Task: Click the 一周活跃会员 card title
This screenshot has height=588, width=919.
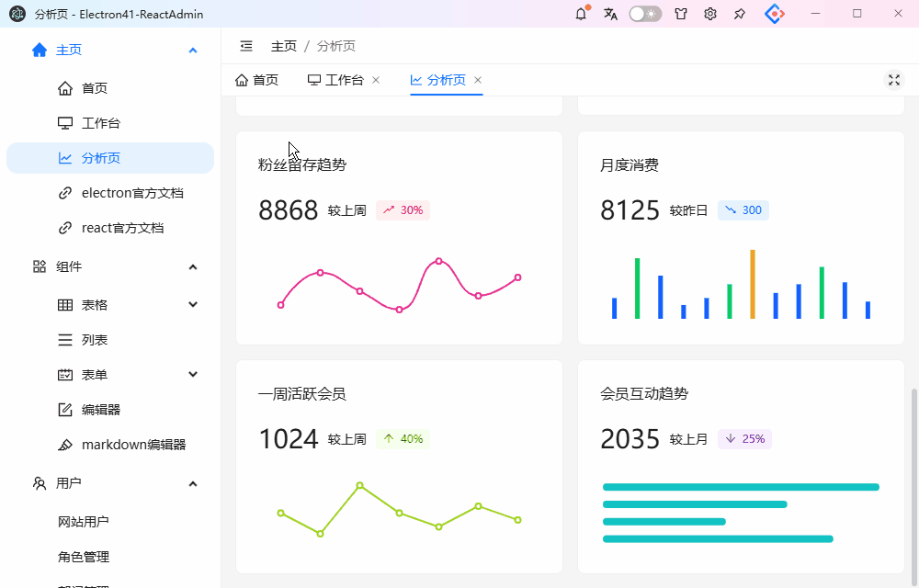Action: 301,393
